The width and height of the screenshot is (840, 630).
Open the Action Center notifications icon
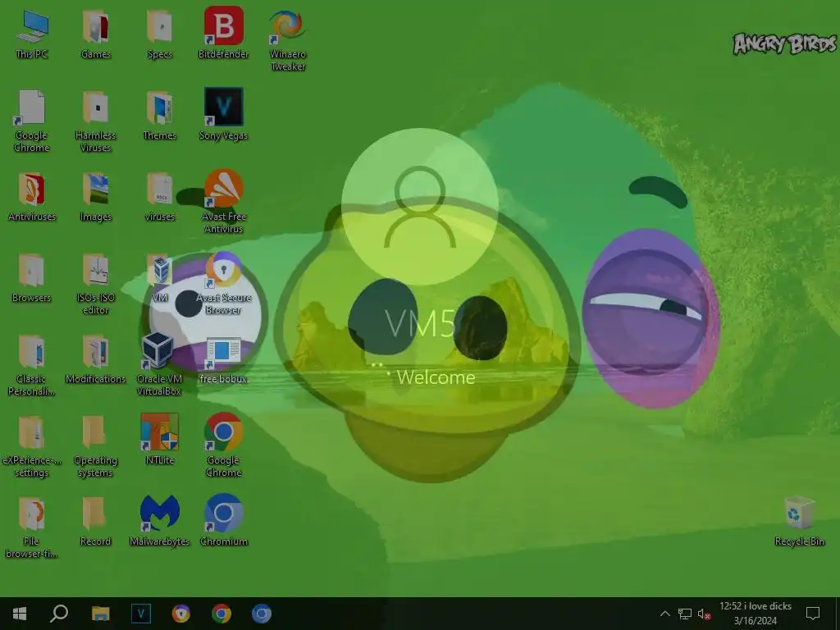point(813,614)
